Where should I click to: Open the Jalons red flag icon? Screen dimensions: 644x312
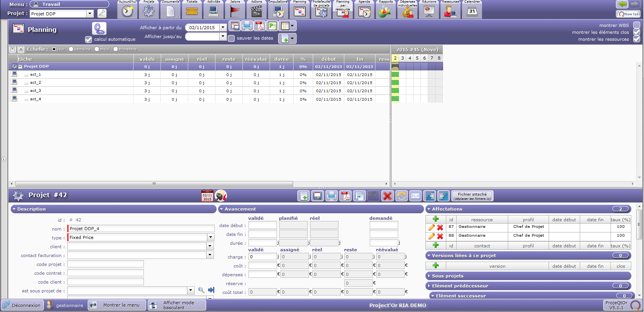(x=235, y=11)
